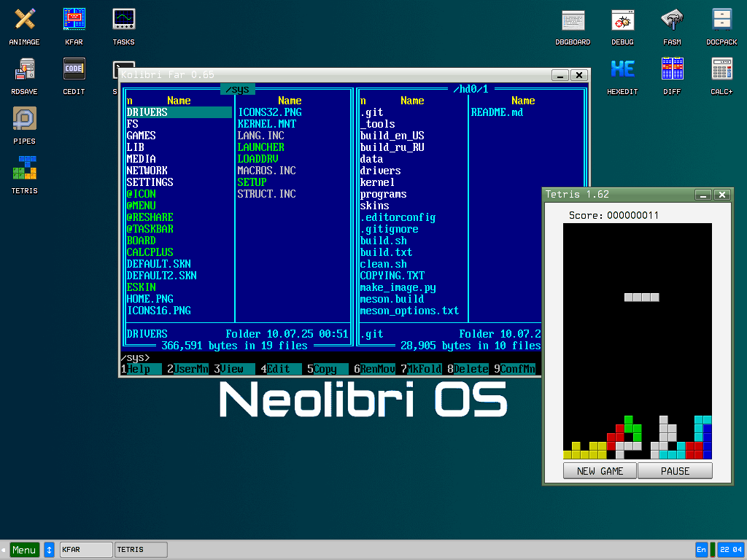747x560 pixels.
Task: Click 9ConfMn in the Far function bar
Action: (x=514, y=369)
